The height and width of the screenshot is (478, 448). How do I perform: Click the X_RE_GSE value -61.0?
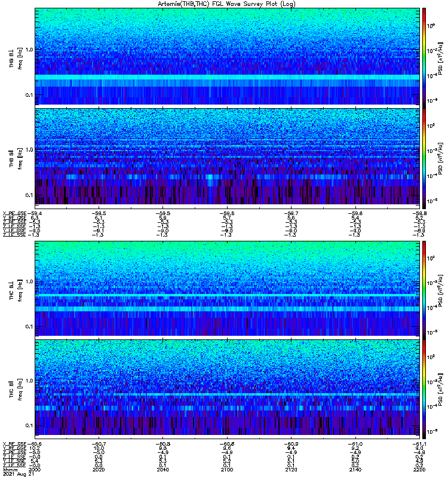(x=355, y=444)
